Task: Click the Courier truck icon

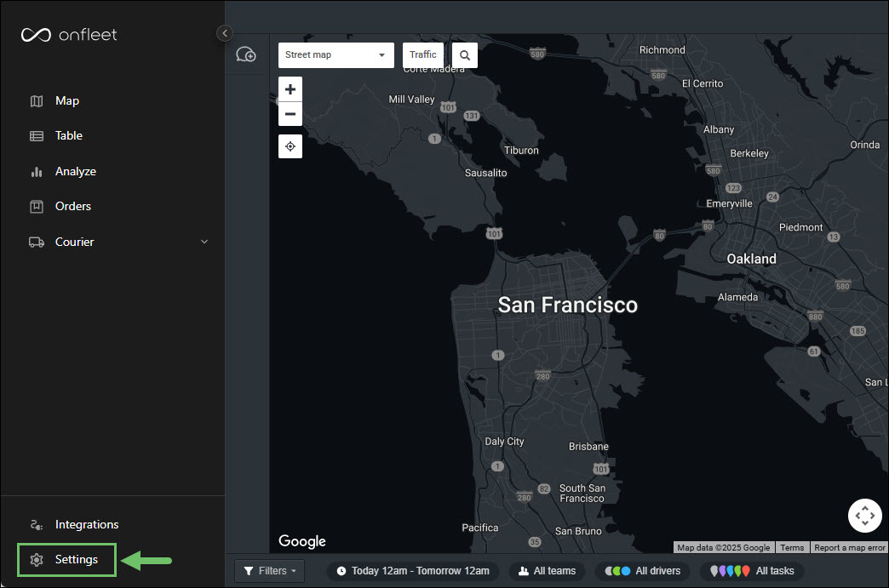Action: pos(37,243)
